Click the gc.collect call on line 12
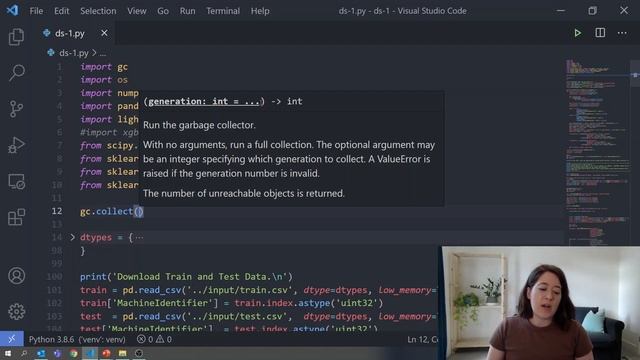The image size is (640, 360). click(111, 211)
